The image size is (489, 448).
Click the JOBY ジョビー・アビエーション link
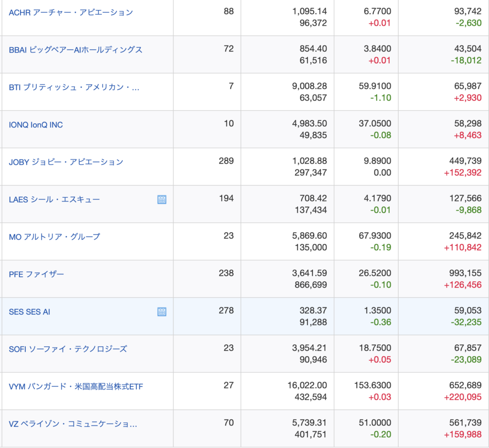tap(66, 162)
